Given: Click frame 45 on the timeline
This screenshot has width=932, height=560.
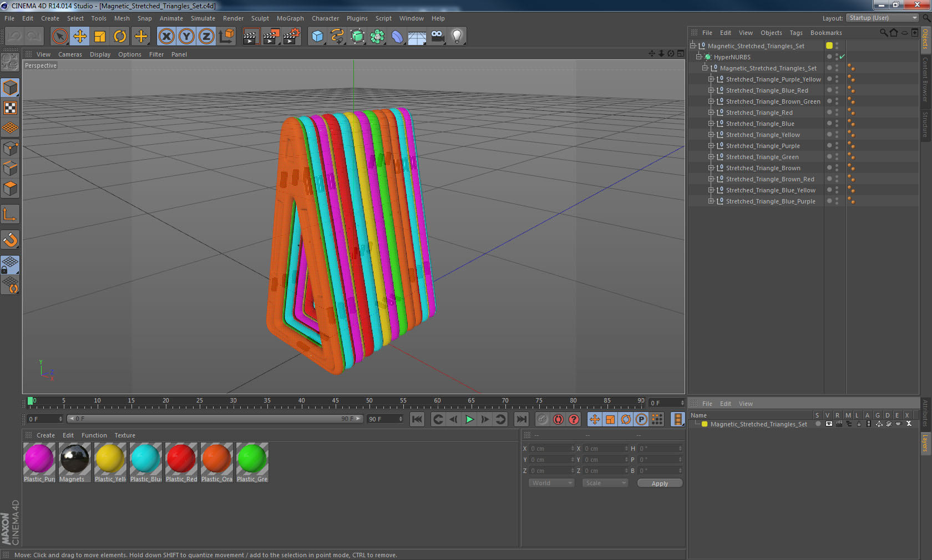Looking at the screenshot, I should coord(335,401).
